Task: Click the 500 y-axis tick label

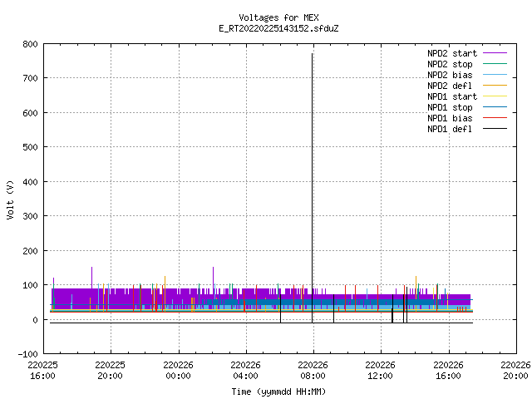Action: (x=30, y=147)
